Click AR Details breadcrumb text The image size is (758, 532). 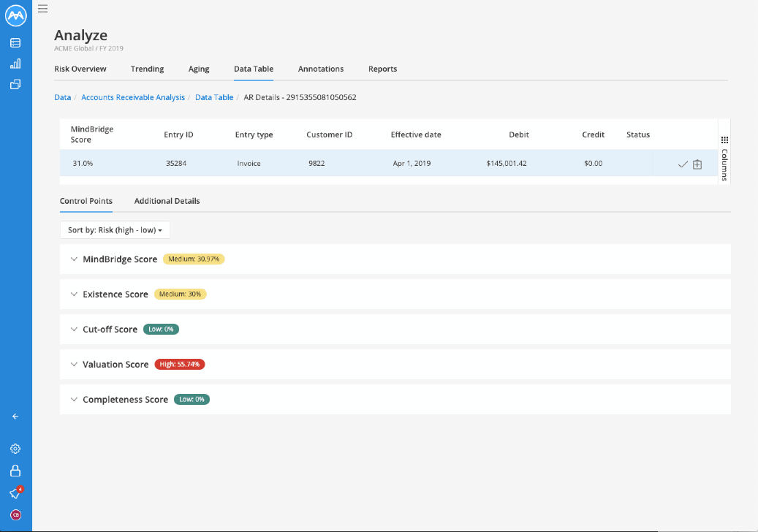coord(300,97)
